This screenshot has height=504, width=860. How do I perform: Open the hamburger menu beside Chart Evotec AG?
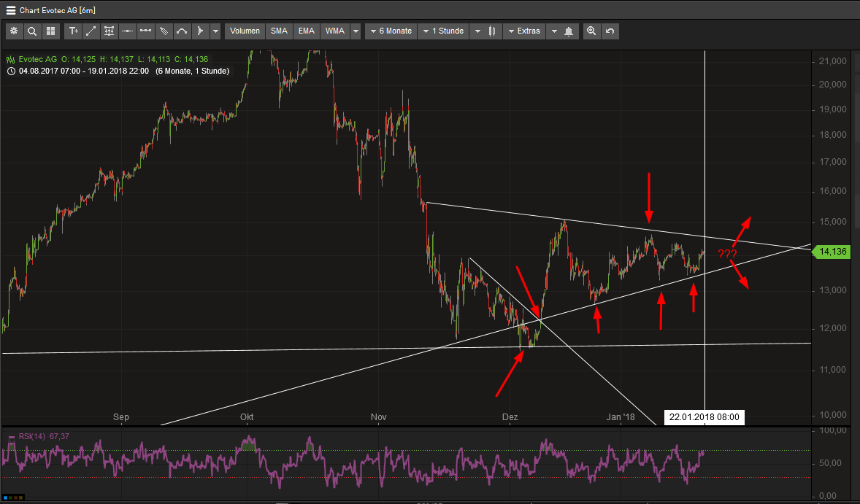10,10
